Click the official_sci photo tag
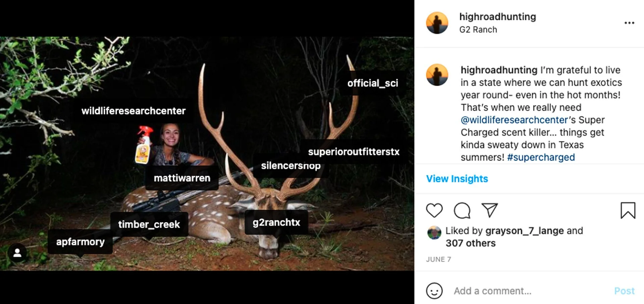 pyautogui.click(x=372, y=83)
